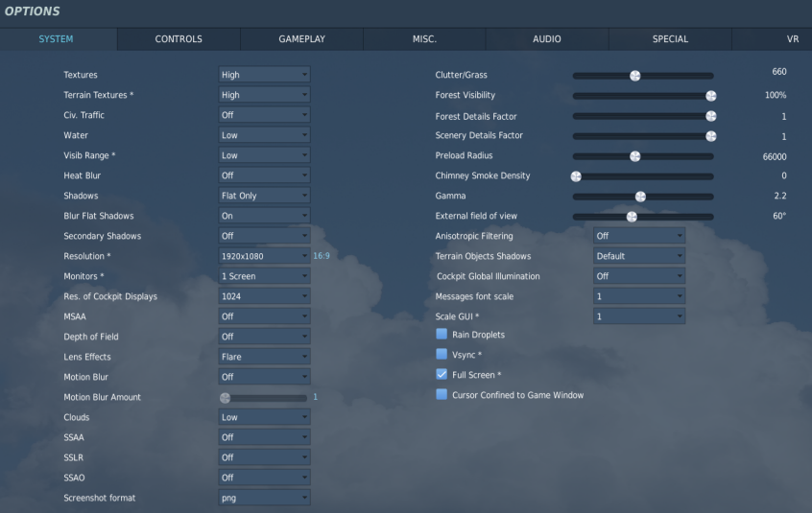Click the Clutter/Grass slider handle
The image size is (812, 513).
(x=634, y=76)
